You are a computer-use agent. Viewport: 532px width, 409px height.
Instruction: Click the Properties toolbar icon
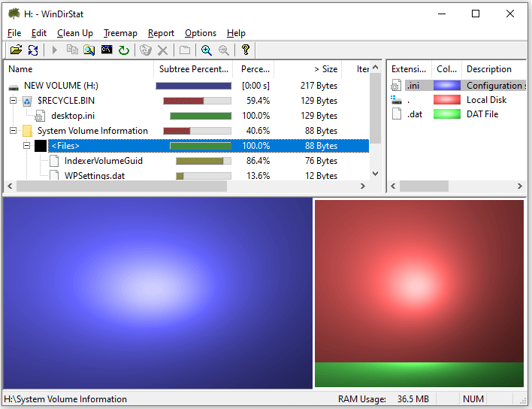pyautogui.click(x=185, y=50)
